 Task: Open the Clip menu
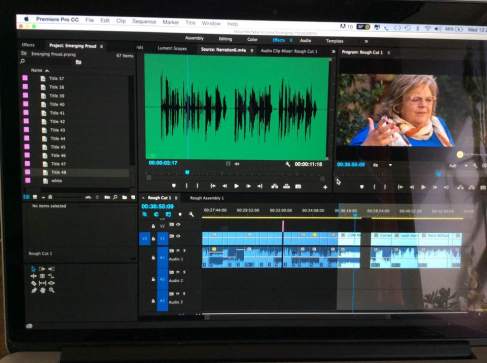pos(121,21)
